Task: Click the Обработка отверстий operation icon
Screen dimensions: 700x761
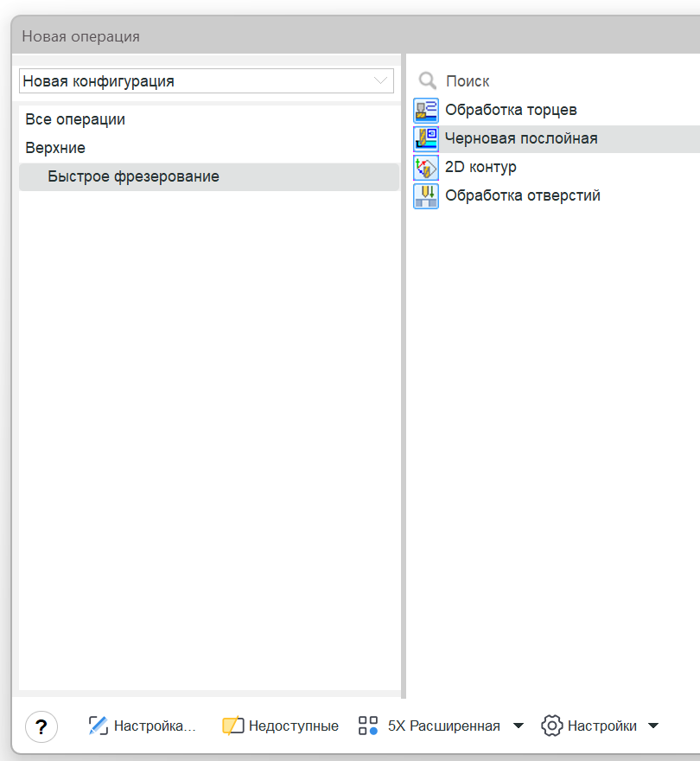Action: 426,196
